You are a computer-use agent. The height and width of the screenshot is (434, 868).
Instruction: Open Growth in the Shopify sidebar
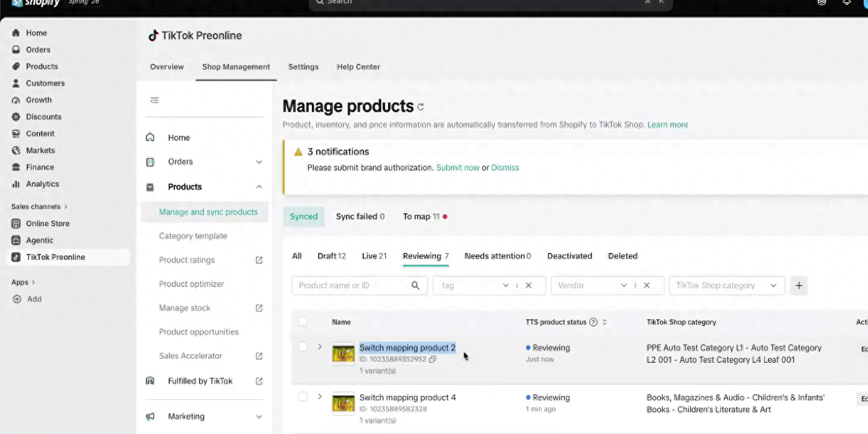pos(38,100)
